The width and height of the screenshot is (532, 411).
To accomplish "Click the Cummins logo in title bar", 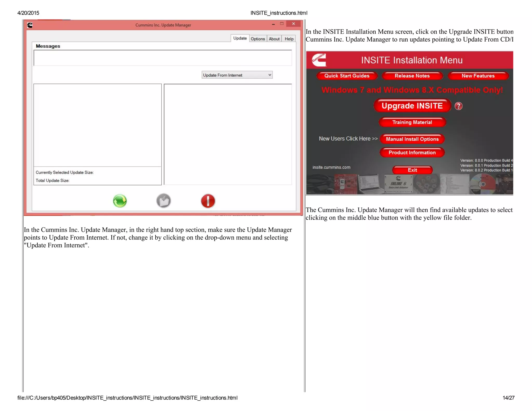I will tap(30, 25).
